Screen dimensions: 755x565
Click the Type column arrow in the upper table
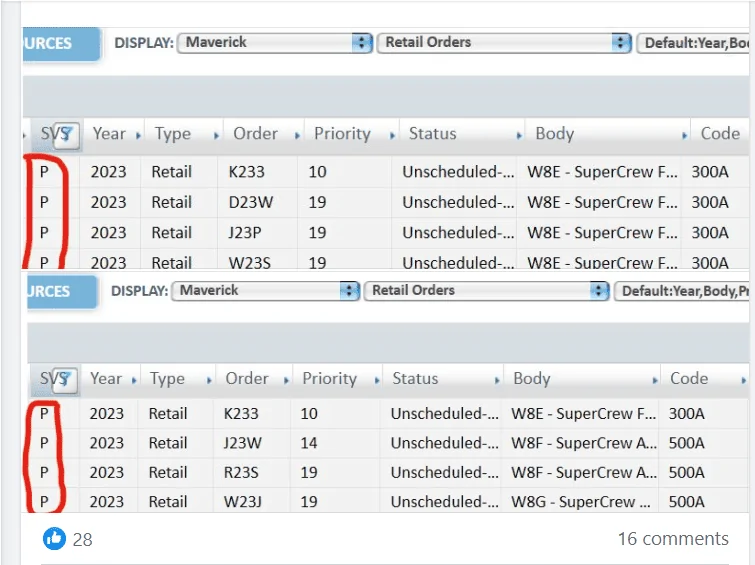216,136
